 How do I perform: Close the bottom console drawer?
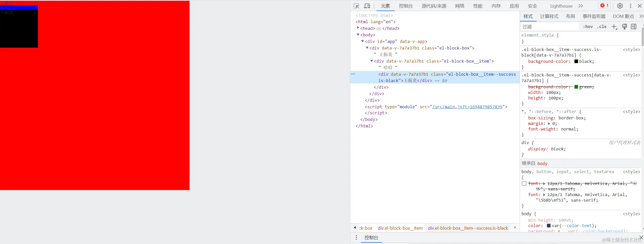(x=641, y=237)
